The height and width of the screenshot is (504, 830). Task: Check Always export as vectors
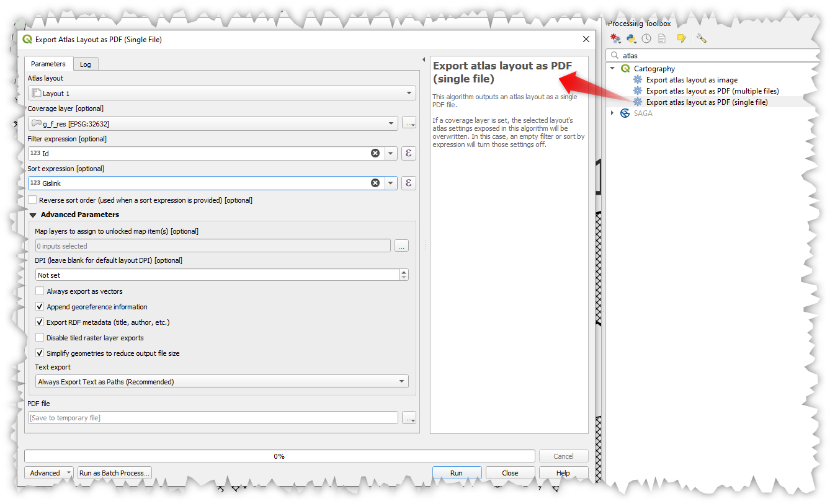(40, 291)
